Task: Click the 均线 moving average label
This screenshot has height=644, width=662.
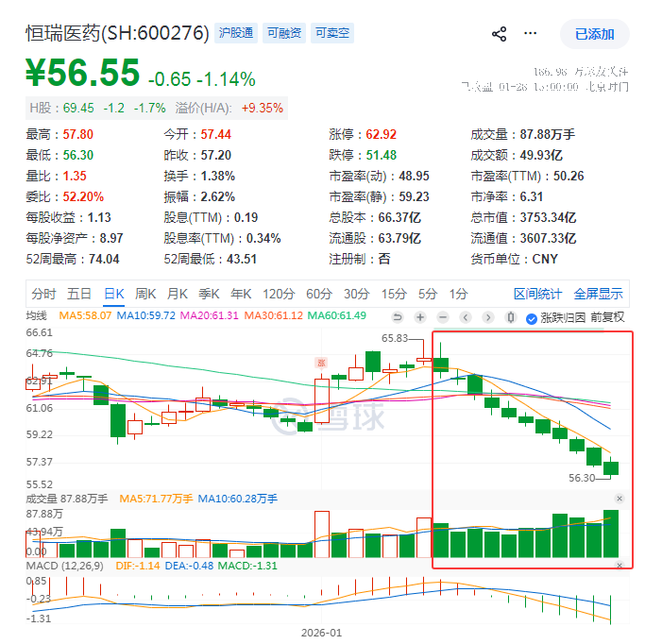Action: 36,315
